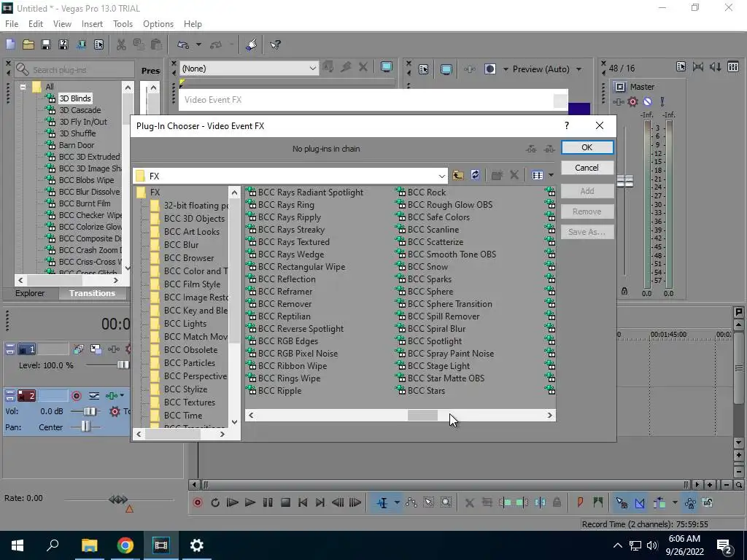The width and height of the screenshot is (747, 560).
Task: Toggle Ignore Event Grouping icon
Action: (x=708, y=503)
